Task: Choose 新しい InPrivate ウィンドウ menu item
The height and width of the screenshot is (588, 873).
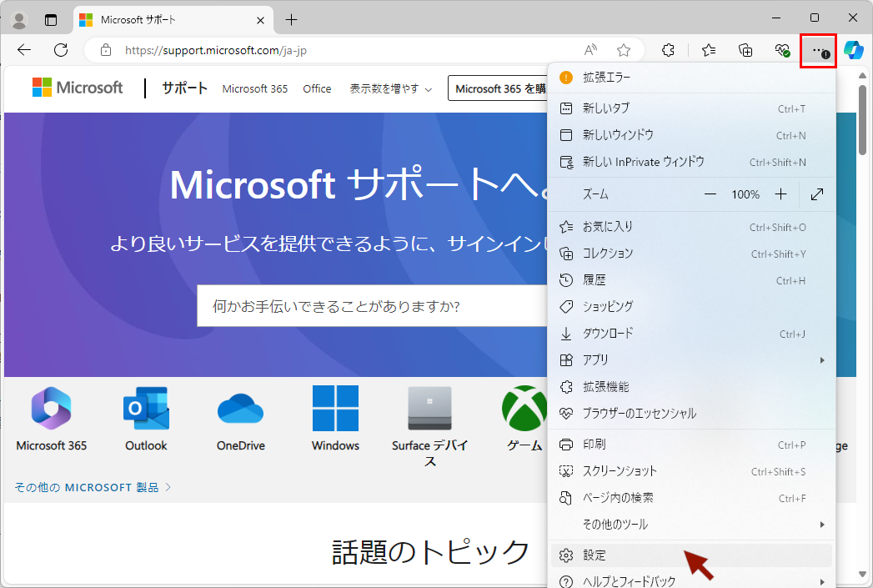Action: 691,162
